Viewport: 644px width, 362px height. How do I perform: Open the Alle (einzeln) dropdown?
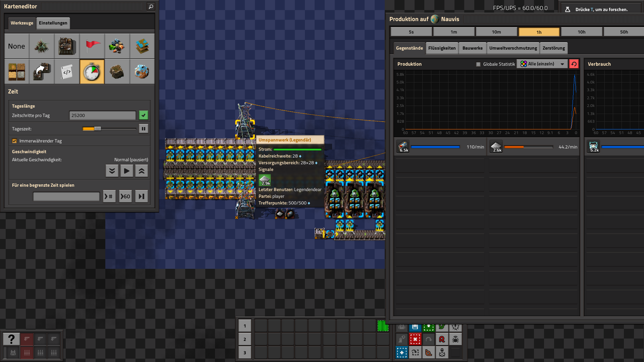[x=542, y=64]
